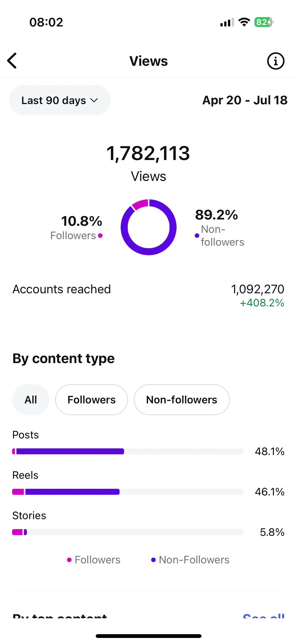
Task: Tap the followers vs non-followers donut chart
Action: pyautogui.click(x=149, y=227)
